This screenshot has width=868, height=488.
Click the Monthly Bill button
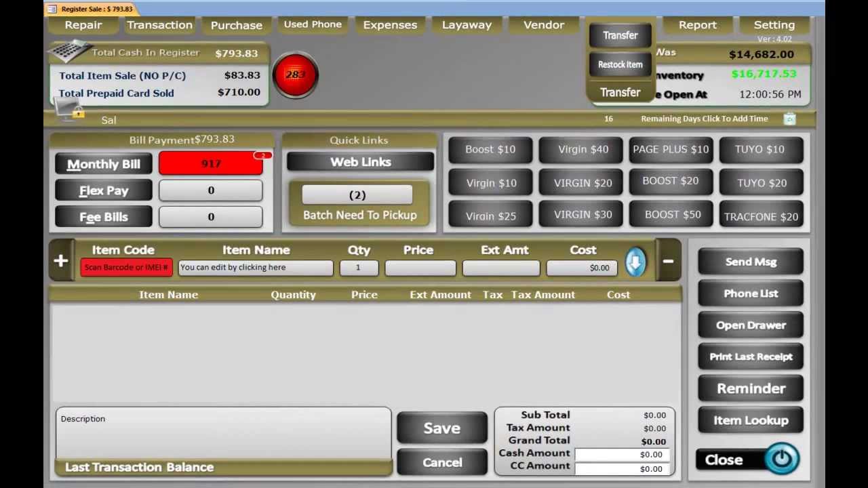(x=104, y=164)
